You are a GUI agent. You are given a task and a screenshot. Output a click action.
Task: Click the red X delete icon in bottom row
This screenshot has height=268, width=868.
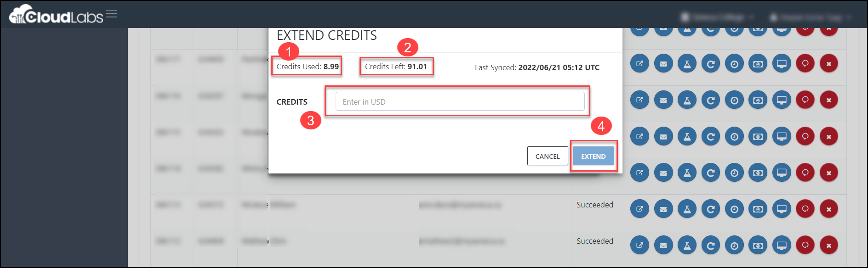[x=829, y=246]
